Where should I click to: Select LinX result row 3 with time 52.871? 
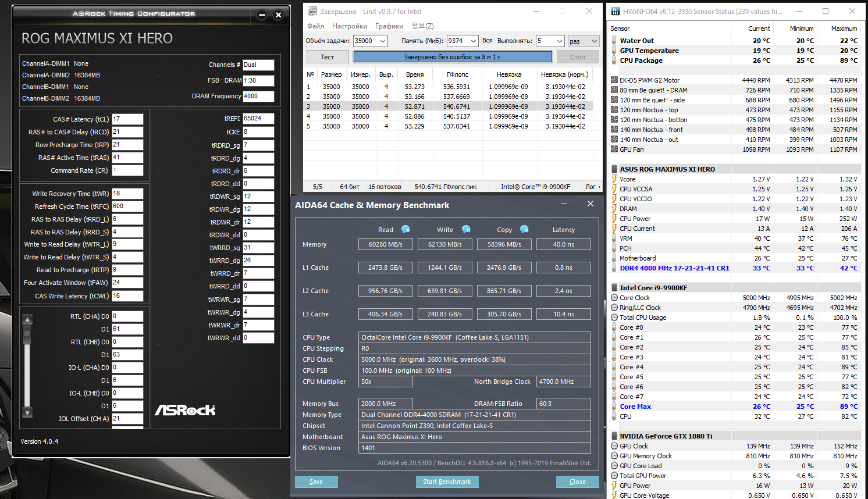pyautogui.click(x=449, y=106)
